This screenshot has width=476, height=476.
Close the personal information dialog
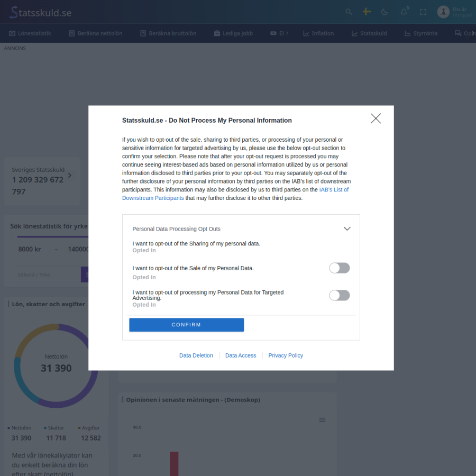[x=376, y=118]
